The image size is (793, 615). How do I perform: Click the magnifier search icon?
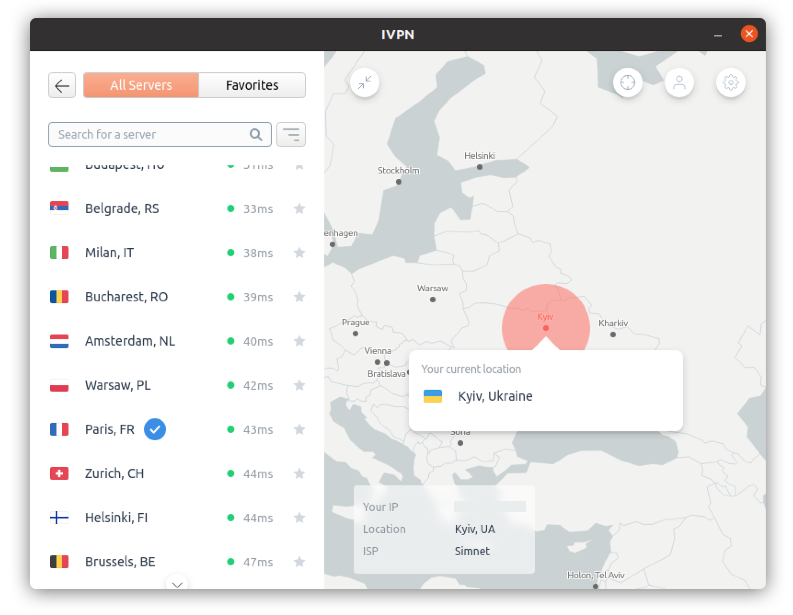pyautogui.click(x=256, y=135)
